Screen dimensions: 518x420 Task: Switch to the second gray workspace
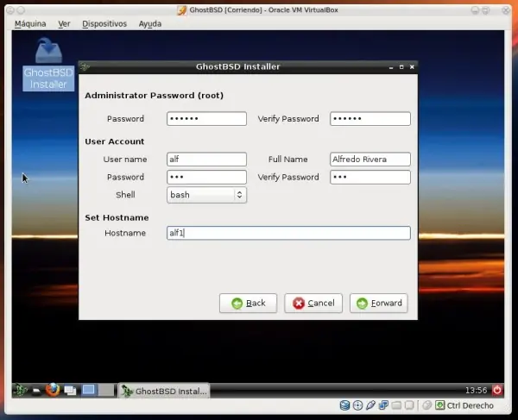tap(106, 390)
